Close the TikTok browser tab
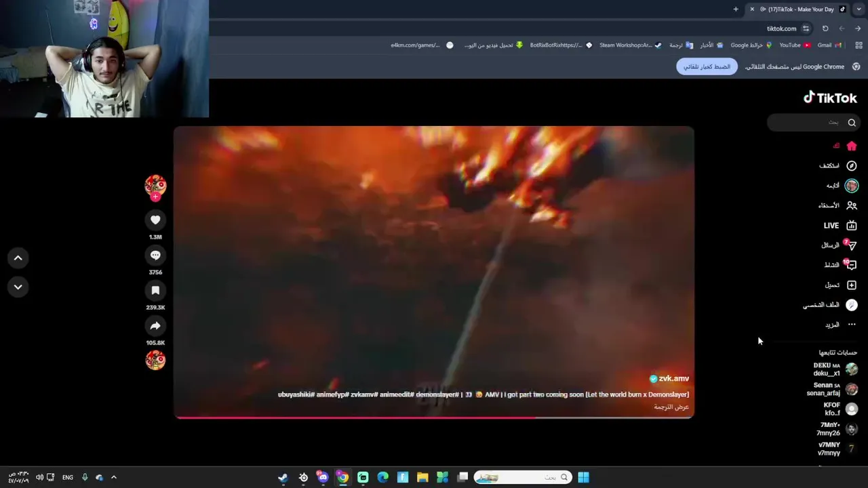The width and height of the screenshot is (868, 488). (752, 9)
